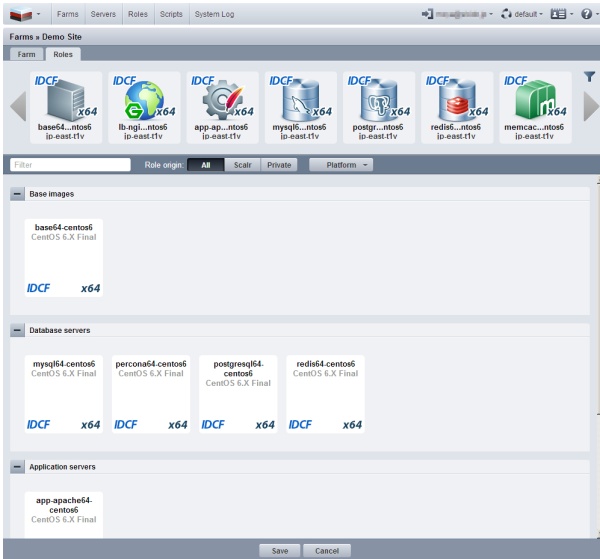
Task: Collapse the Base images section
Action: click(18, 193)
